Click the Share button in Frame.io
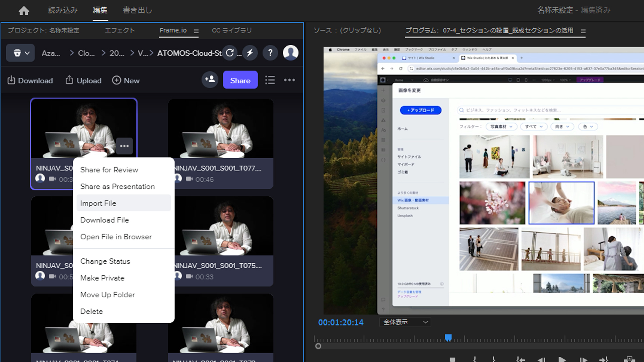Screen dimensions: 644x362 click(240, 80)
